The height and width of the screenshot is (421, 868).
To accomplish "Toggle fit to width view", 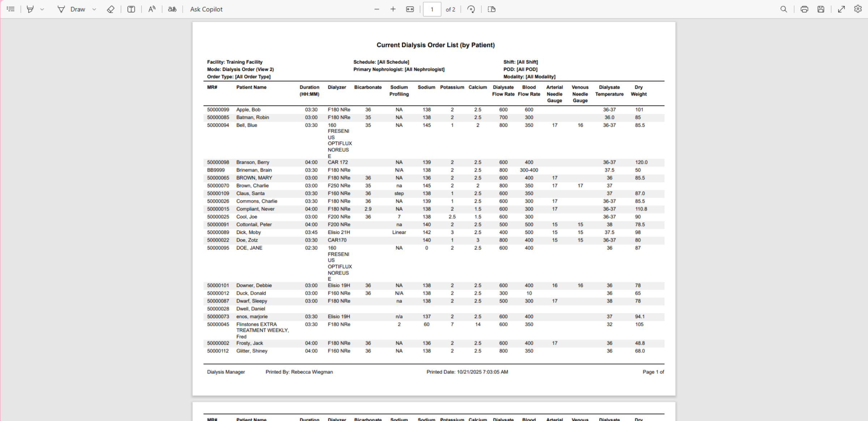I will pos(410,9).
